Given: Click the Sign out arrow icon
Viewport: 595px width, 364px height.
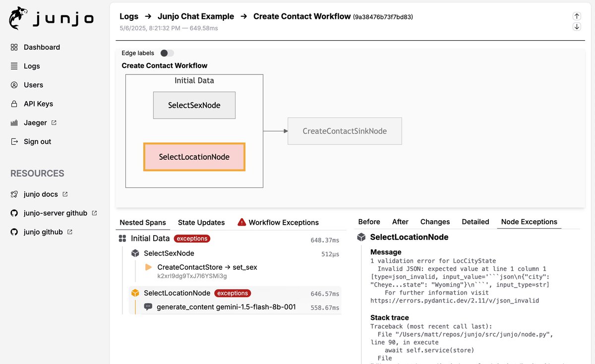Looking at the screenshot, I should coord(14,141).
